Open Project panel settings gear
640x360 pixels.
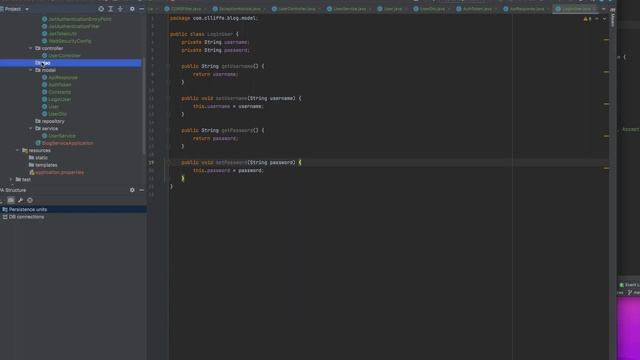[132, 9]
